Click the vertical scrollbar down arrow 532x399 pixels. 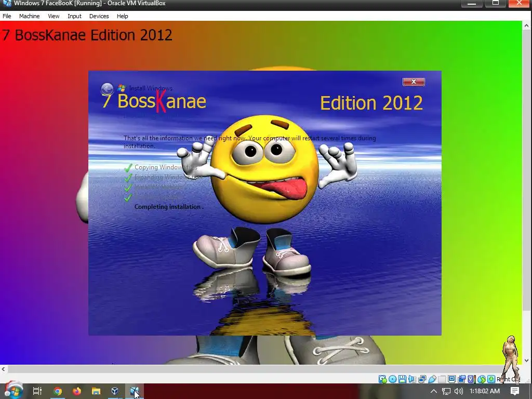526,361
